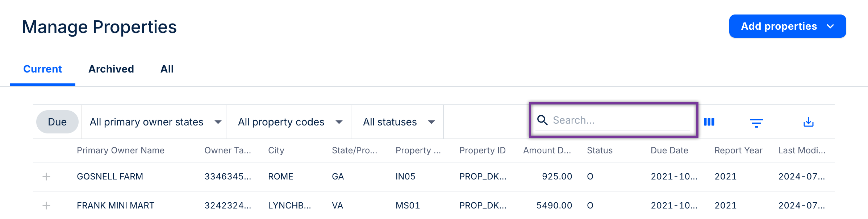Open All statuses dropdown
The image size is (868, 219).
pos(398,122)
